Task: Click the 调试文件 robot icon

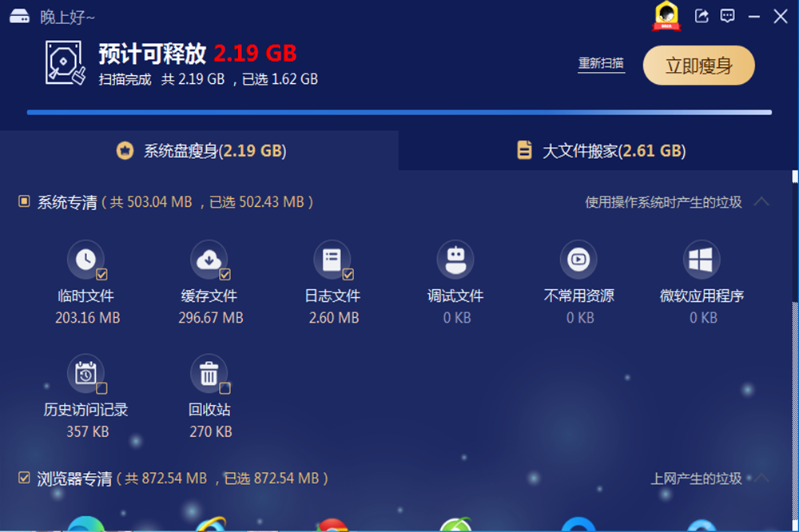Action: (455, 259)
